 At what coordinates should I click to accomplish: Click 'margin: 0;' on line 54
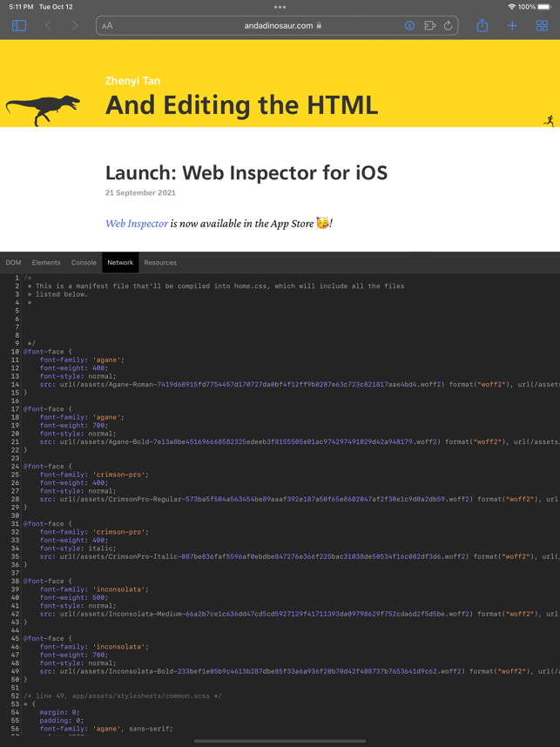click(x=59, y=712)
